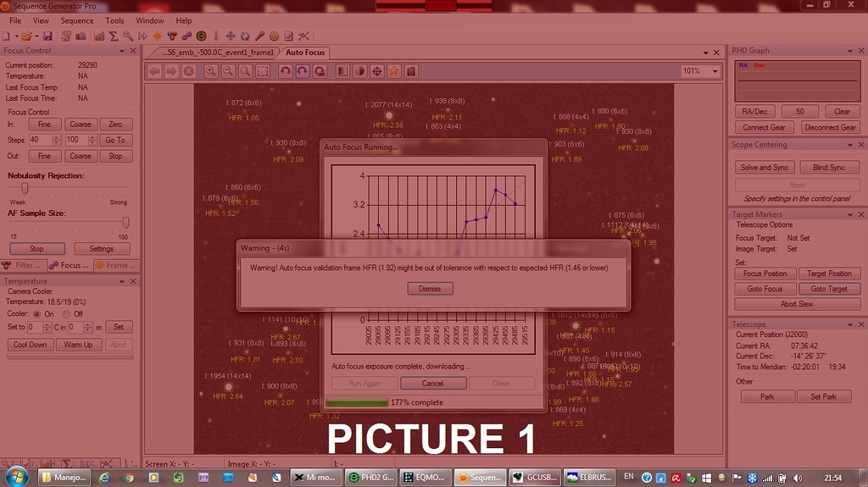Select Cooler On radio button
Screen dimensions: 868x487
click(37, 313)
